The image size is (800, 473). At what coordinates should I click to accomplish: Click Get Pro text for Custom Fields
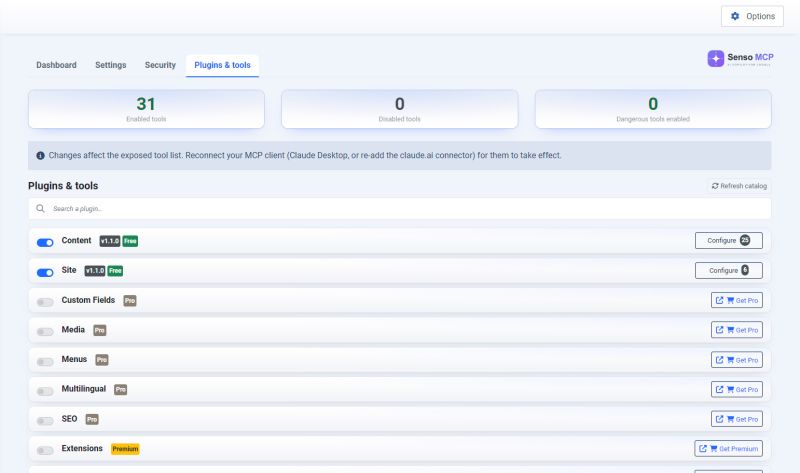pos(747,301)
